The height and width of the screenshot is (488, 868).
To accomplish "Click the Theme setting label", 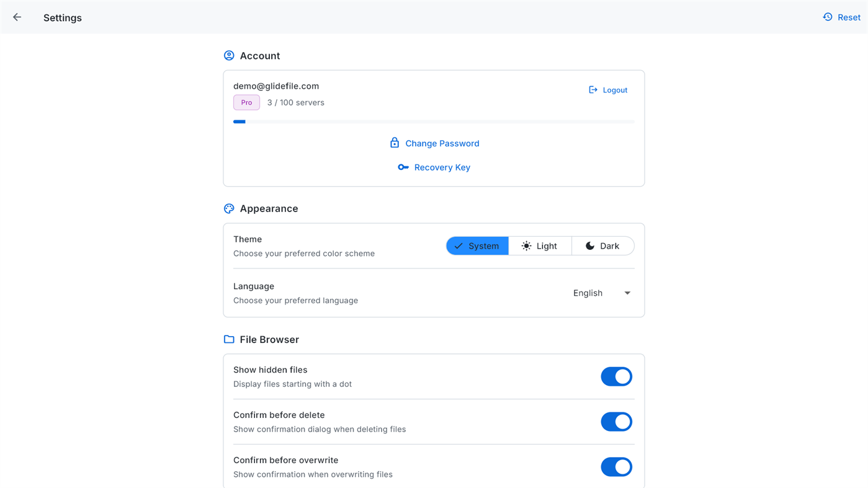I will click(x=248, y=239).
